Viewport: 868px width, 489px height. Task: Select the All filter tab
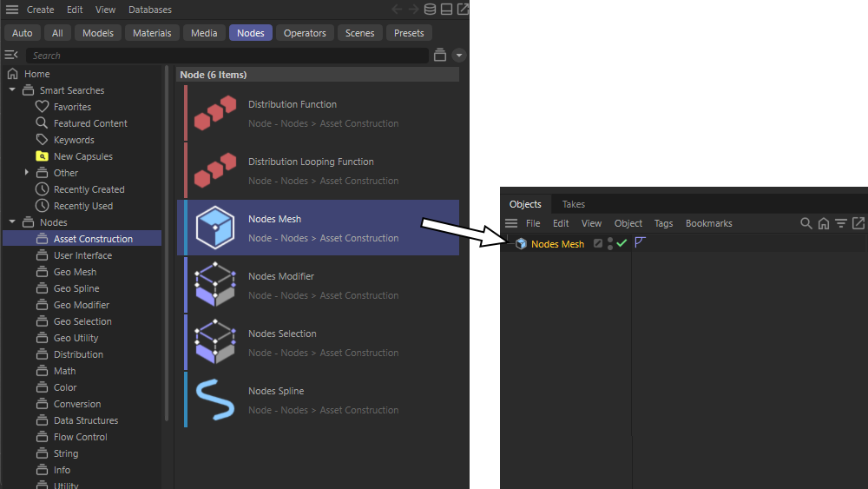pyautogui.click(x=57, y=33)
